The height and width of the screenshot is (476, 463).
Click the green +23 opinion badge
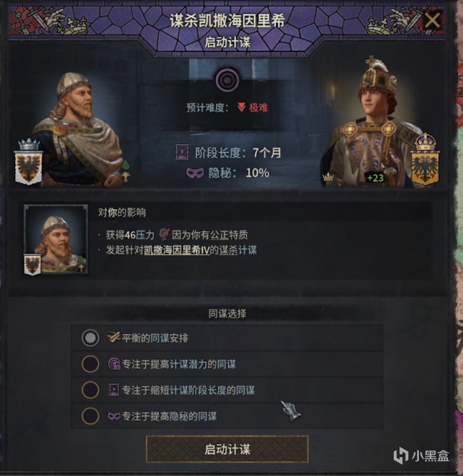click(x=375, y=177)
